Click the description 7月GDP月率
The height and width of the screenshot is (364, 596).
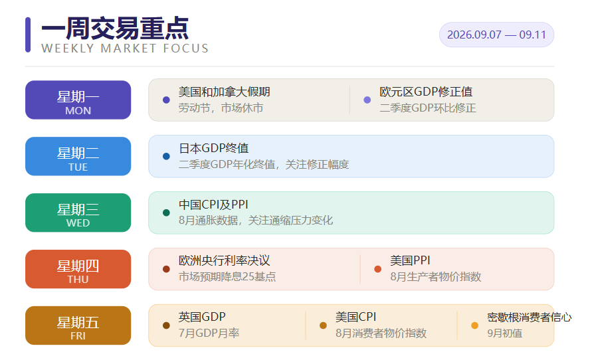pos(209,333)
